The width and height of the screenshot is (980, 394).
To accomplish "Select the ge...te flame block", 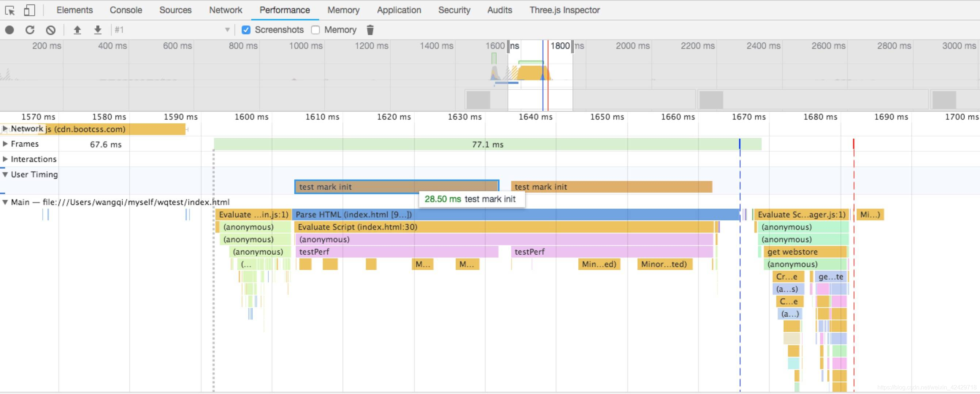I will coord(831,277).
